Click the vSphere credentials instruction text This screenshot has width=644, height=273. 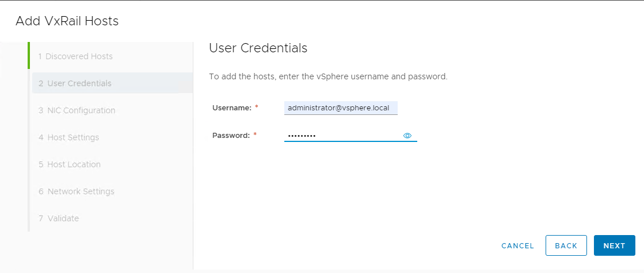(x=327, y=76)
